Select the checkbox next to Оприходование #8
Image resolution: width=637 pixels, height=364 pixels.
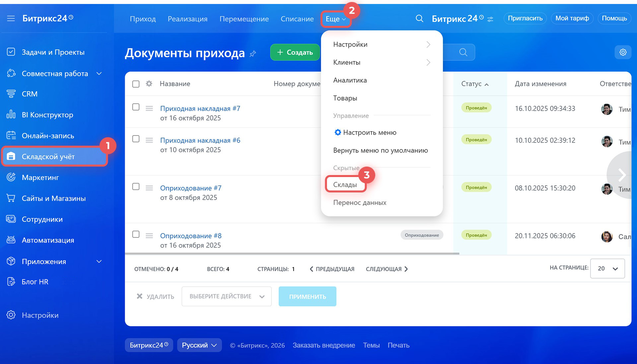pos(136,234)
